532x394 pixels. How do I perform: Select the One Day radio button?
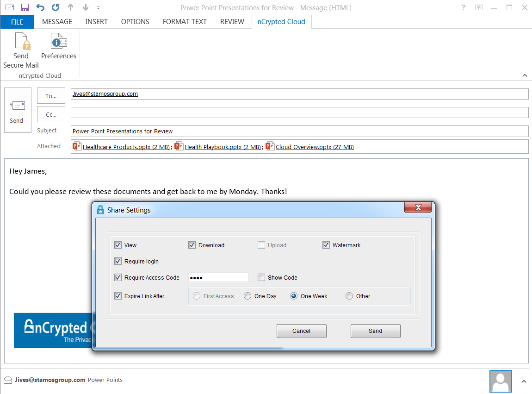point(247,296)
